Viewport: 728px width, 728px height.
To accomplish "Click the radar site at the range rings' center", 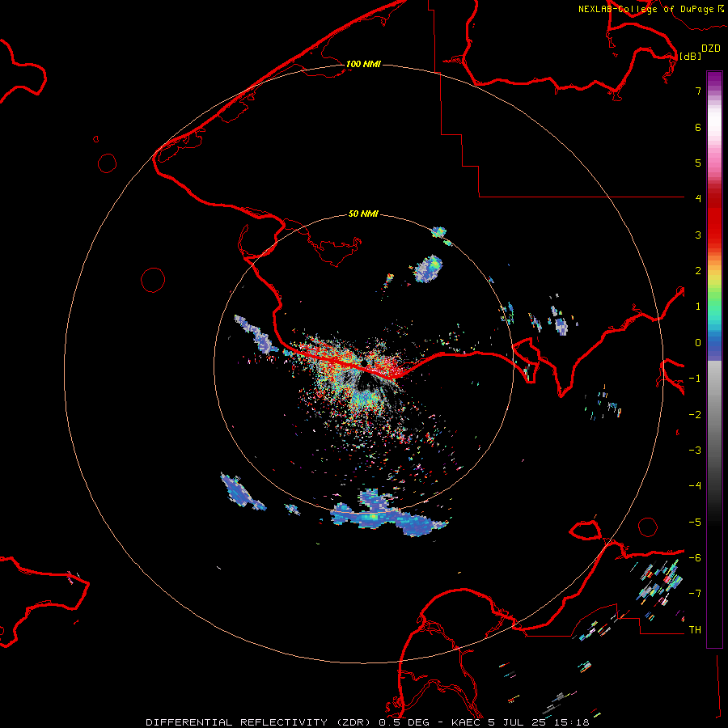I will point(363,363).
